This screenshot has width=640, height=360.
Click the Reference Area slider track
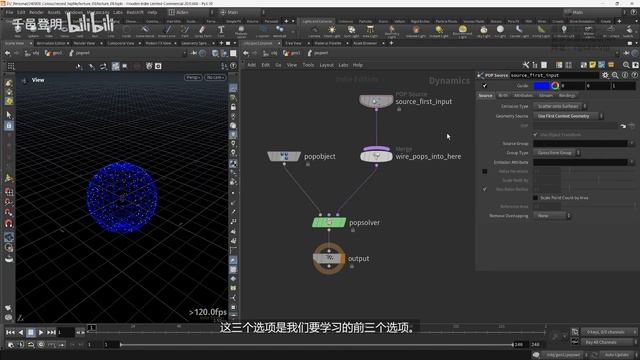(x=598, y=207)
